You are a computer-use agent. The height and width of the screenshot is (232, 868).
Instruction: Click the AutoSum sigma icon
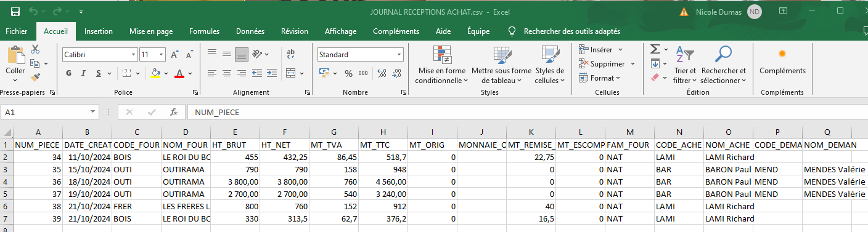tap(655, 49)
